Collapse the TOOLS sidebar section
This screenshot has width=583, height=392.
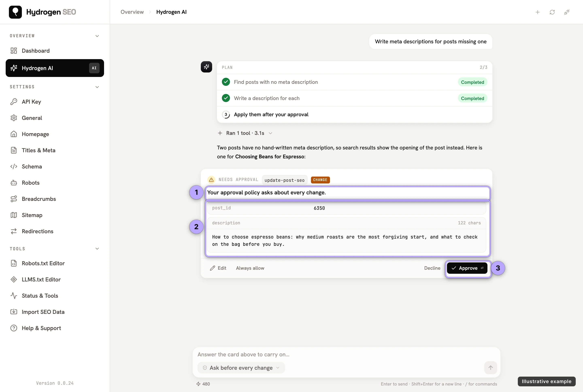coord(97,249)
